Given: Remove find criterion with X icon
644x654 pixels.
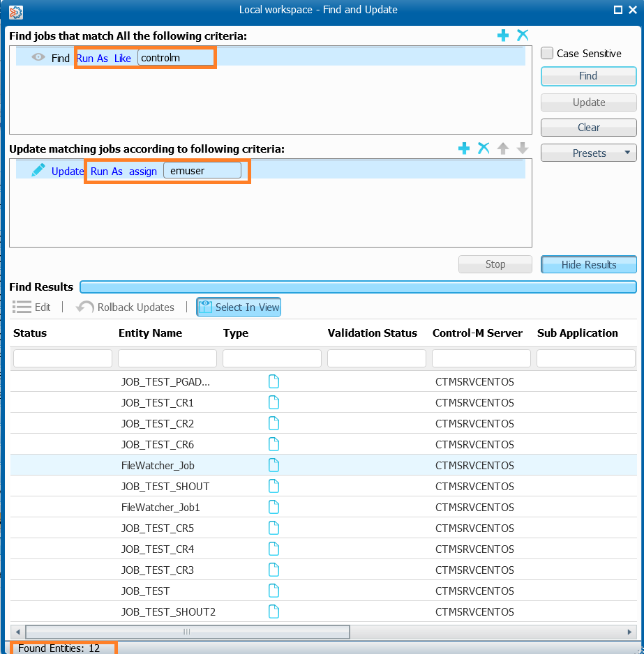Looking at the screenshot, I should (x=523, y=35).
